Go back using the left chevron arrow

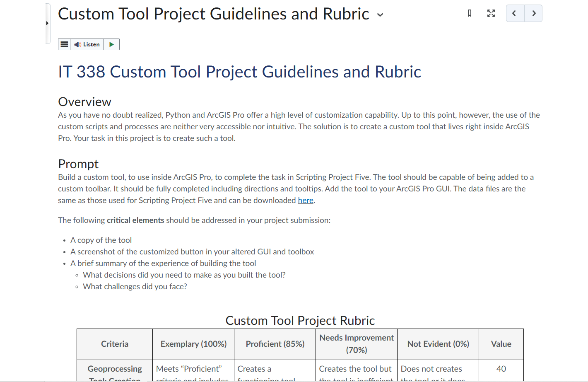click(x=514, y=13)
